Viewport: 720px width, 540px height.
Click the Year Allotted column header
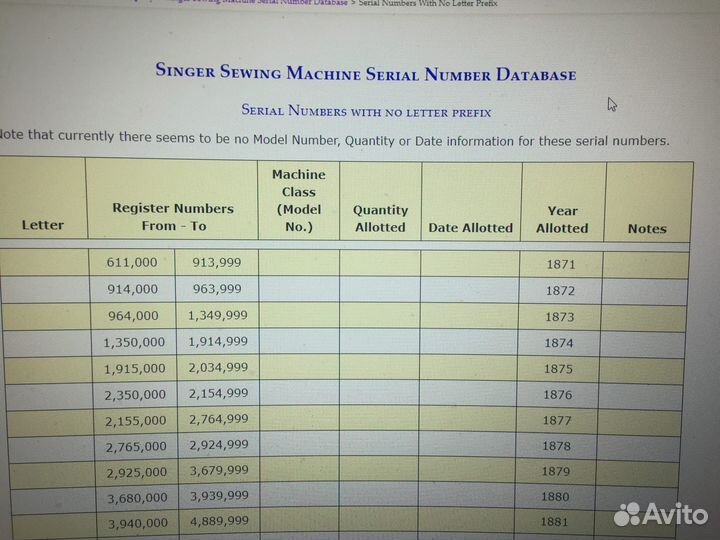(562, 219)
